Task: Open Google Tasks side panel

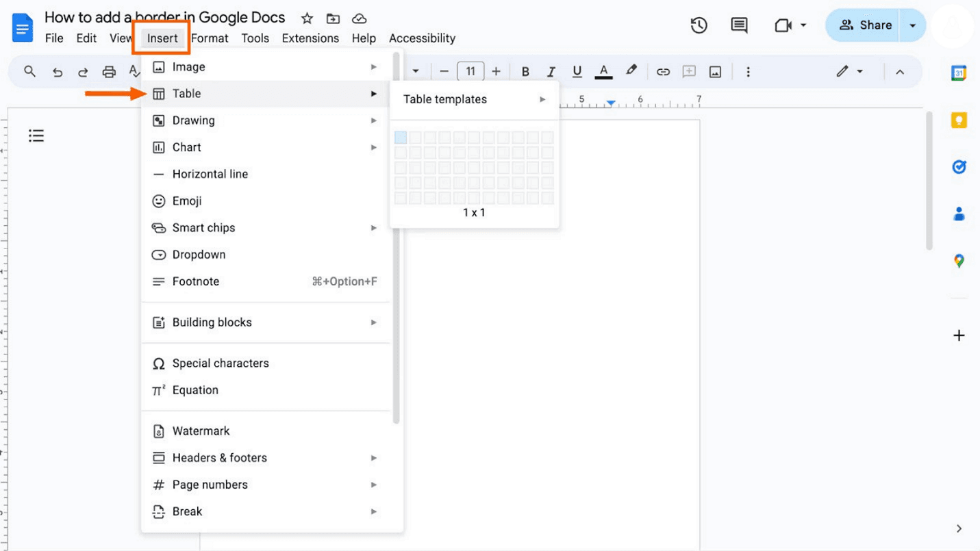Action: [x=959, y=167]
